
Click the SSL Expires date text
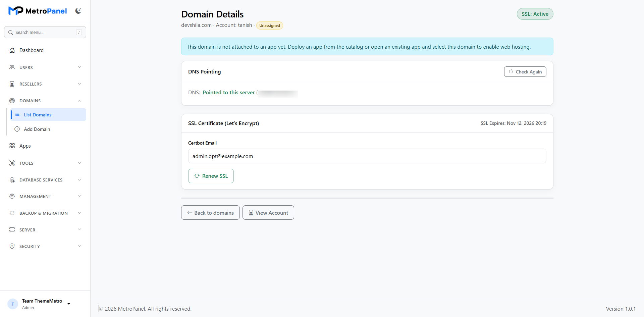point(514,123)
